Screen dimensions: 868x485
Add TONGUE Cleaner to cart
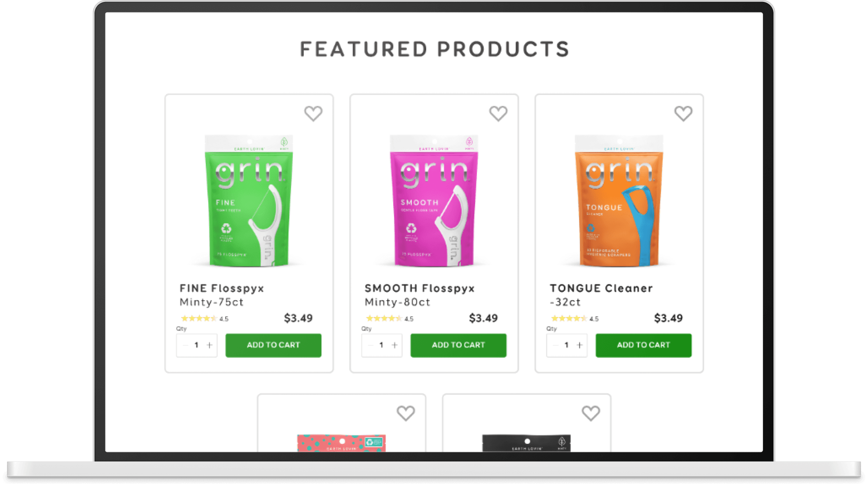point(644,345)
